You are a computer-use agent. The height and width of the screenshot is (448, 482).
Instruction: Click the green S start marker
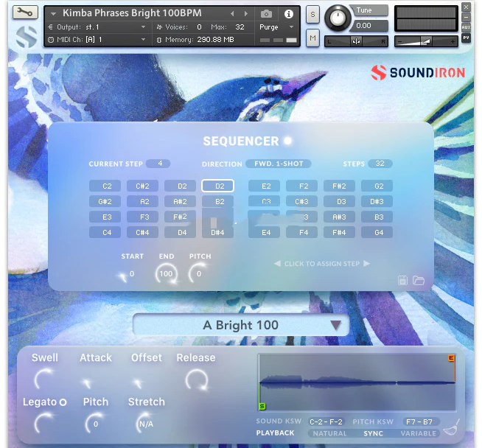262,407
